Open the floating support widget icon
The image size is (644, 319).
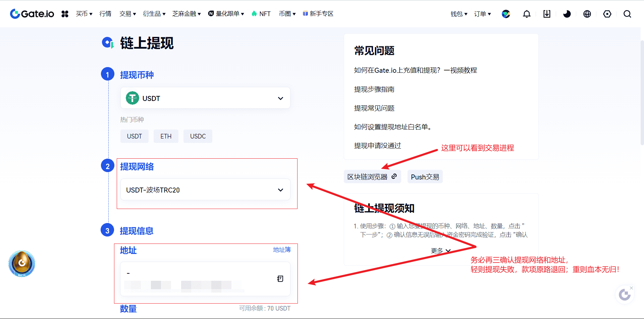624,295
